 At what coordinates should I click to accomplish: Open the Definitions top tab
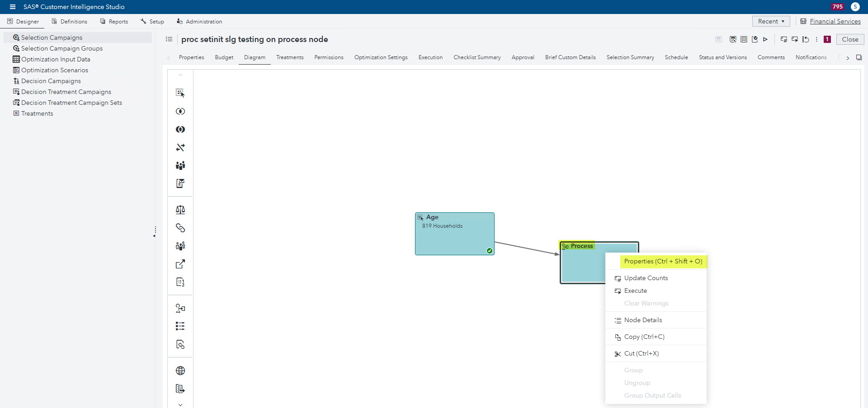click(70, 21)
